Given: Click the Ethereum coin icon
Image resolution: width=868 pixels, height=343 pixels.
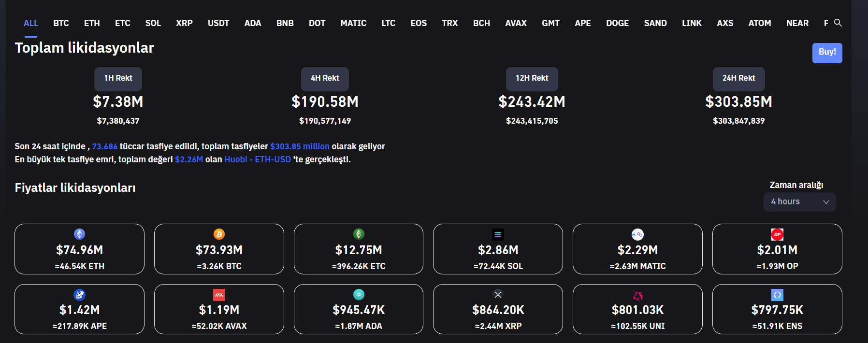Looking at the screenshot, I should [x=79, y=234].
